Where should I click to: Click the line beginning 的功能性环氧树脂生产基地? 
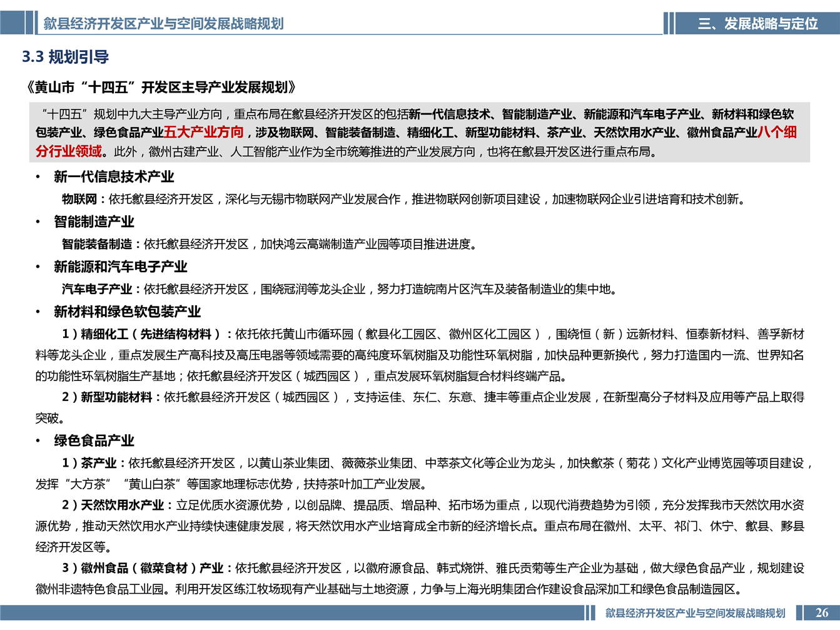(x=302, y=376)
